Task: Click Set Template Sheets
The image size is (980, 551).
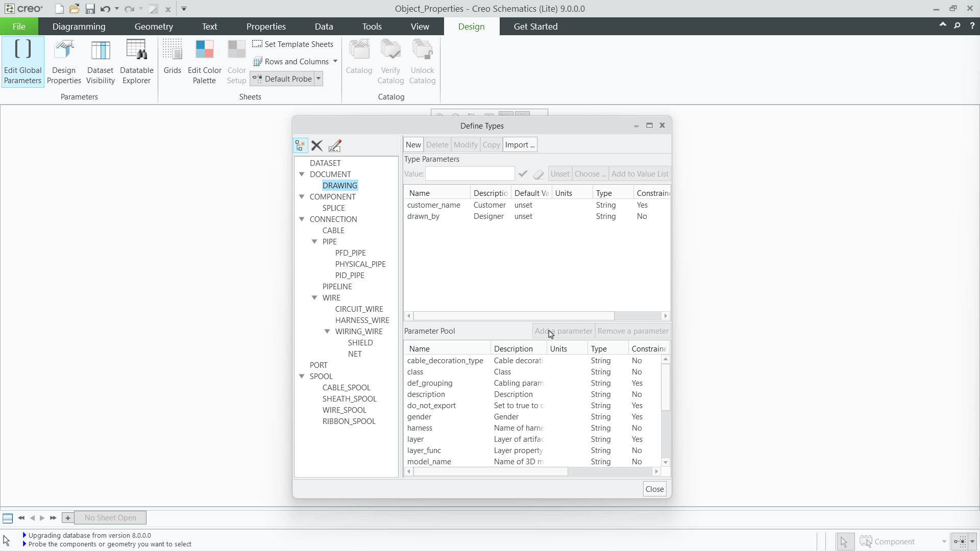Action: [293, 44]
